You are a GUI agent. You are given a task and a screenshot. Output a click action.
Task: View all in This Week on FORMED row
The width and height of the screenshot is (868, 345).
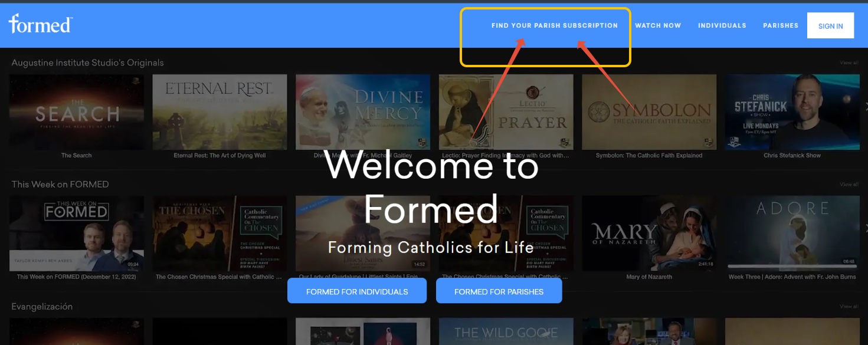pos(849,185)
